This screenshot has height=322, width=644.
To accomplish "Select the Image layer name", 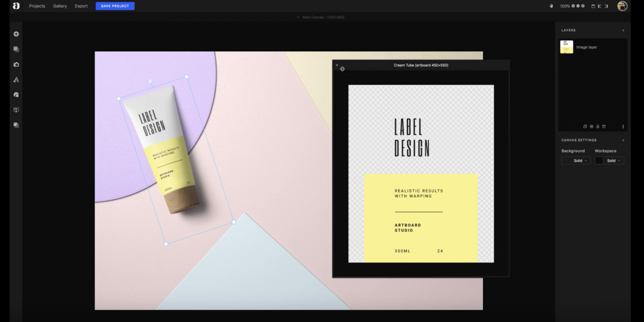I will click(587, 47).
